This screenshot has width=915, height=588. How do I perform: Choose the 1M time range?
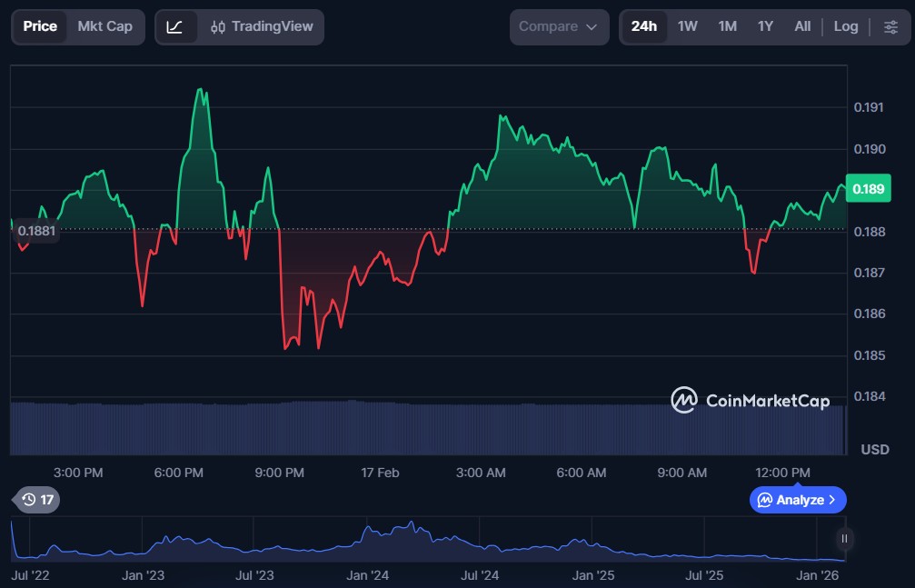727,27
